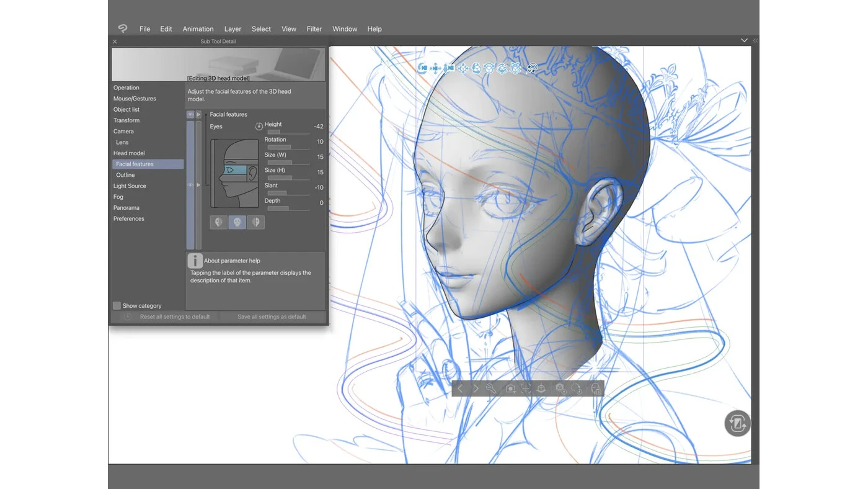
Task: Click Save all settings as default
Action: click(272, 316)
